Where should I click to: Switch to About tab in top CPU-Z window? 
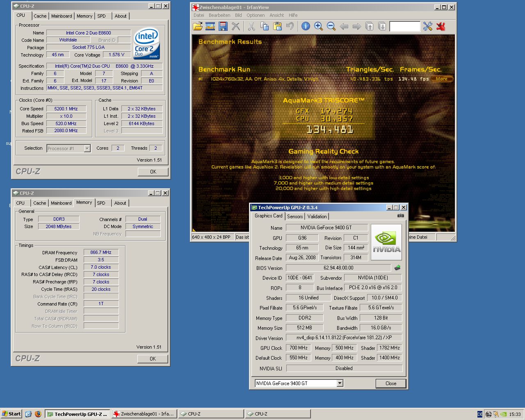pyautogui.click(x=121, y=16)
